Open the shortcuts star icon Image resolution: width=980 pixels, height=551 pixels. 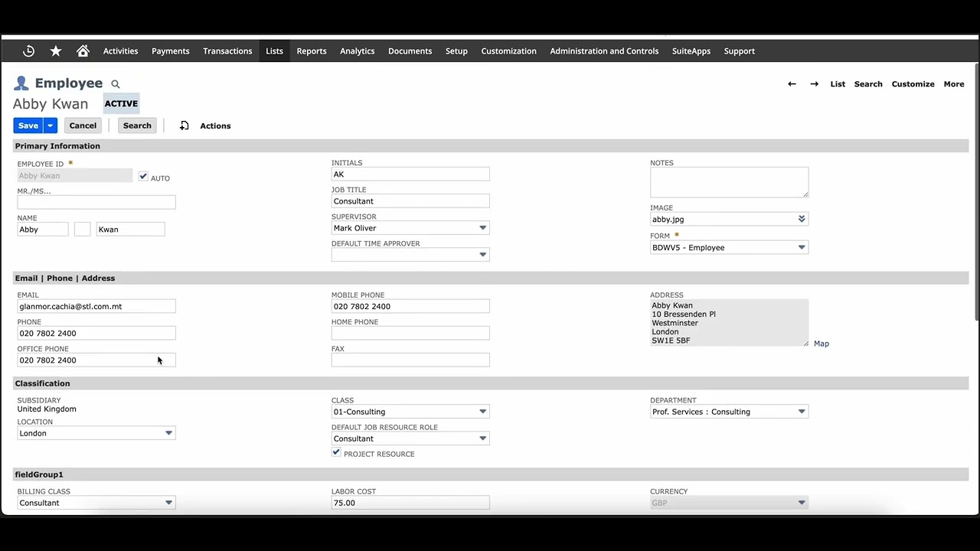pyautogui.click(x=56, y=51)
